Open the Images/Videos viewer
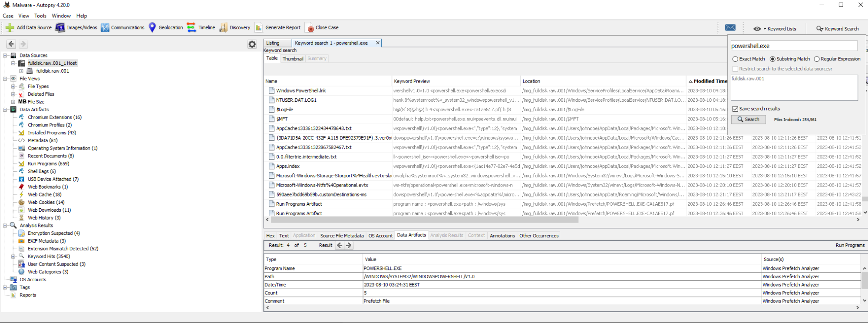 point(76,27)
